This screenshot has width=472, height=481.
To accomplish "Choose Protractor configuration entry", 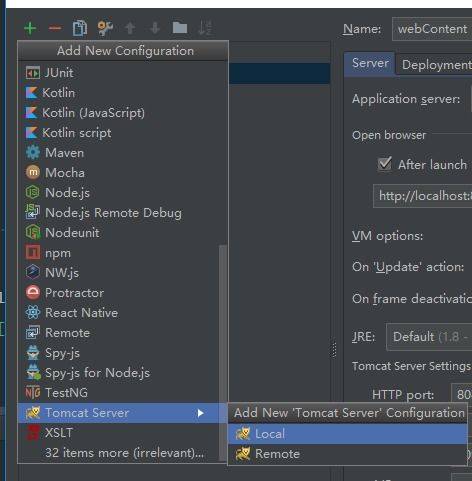I will pyautogui.click(x=118, y=293).
